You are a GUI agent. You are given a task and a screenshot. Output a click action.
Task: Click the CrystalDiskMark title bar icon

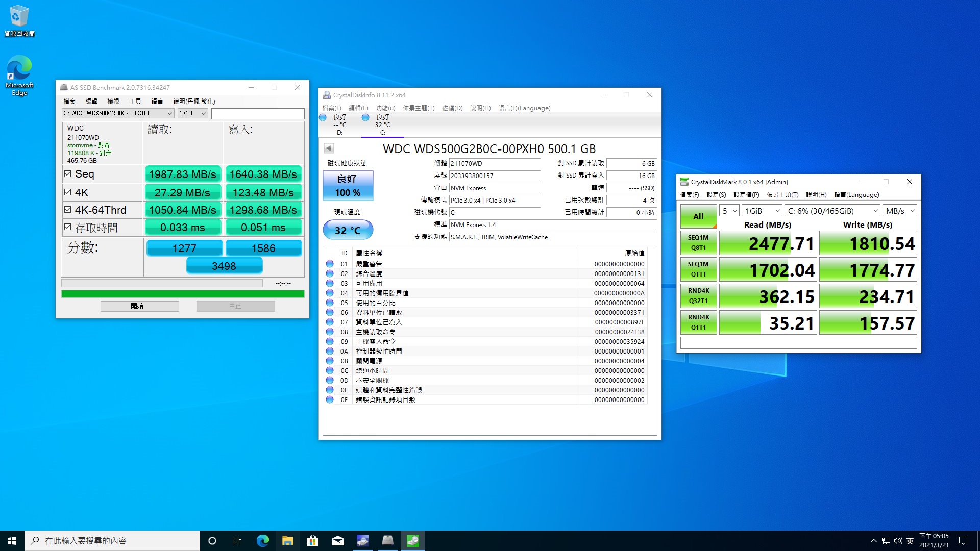[684, 182]
